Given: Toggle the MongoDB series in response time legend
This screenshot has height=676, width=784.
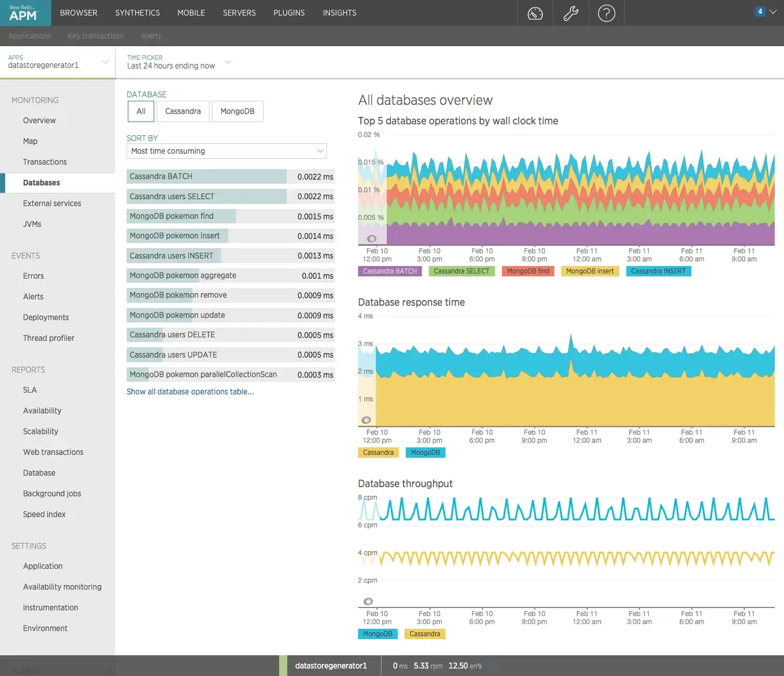Looking at the screenshot, I should tap(425, 453).
